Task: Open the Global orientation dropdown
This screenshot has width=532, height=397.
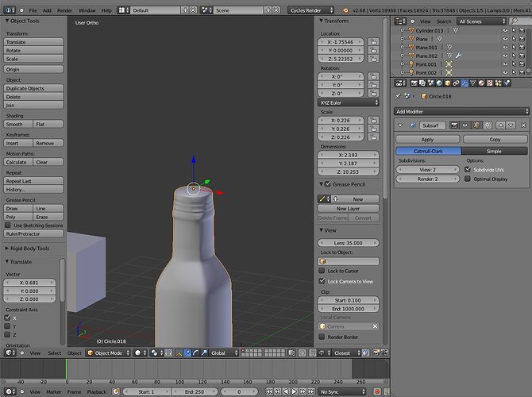Action: [224, 353]
